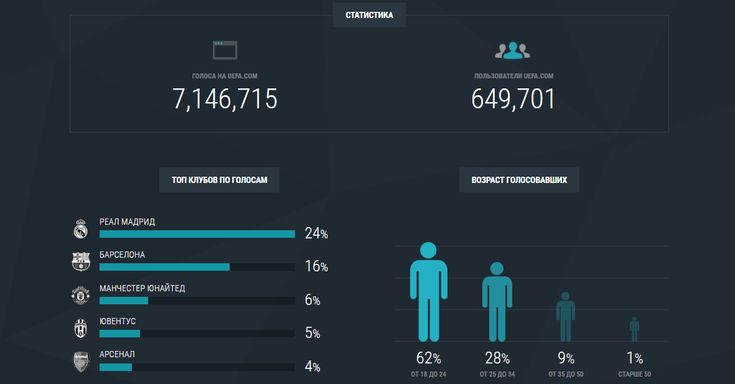The height and width of the screenshot is (384, 735).
Task: Click the largest person figure for 62%
Action: 428,292
